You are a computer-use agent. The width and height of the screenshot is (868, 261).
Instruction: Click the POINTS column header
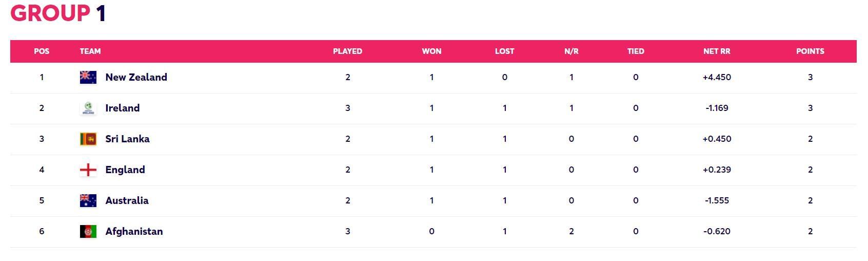[810, 51]
